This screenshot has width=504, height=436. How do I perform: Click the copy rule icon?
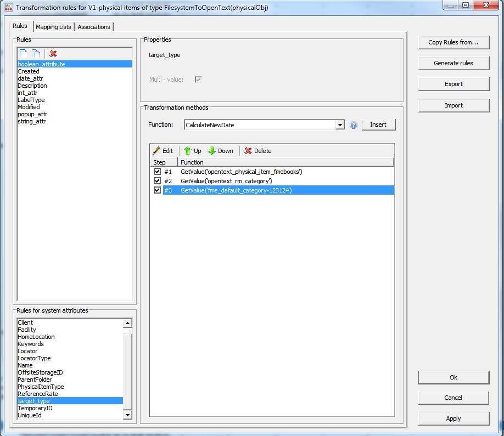click(36, 54)
